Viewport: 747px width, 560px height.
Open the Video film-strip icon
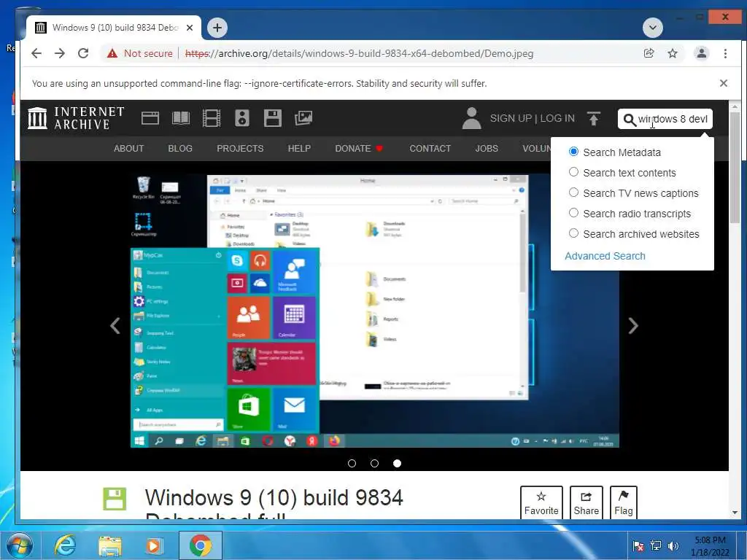[x=211, y=118]
